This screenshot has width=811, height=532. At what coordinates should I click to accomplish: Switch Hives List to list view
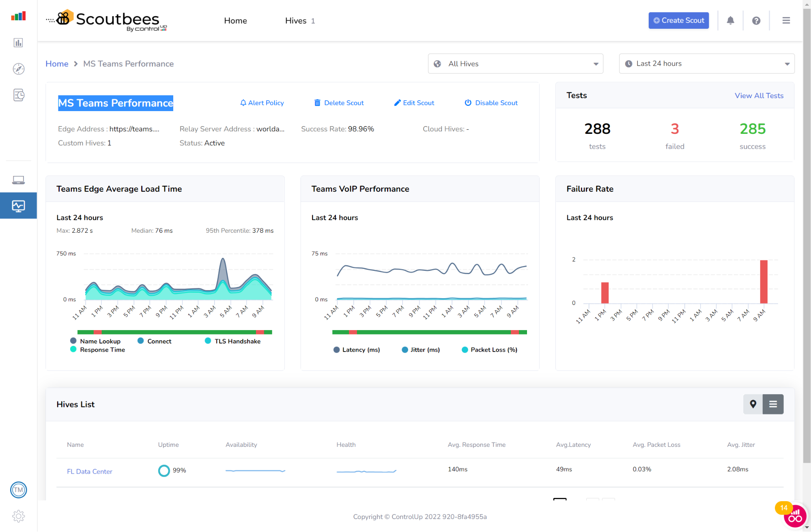(773, 404)
